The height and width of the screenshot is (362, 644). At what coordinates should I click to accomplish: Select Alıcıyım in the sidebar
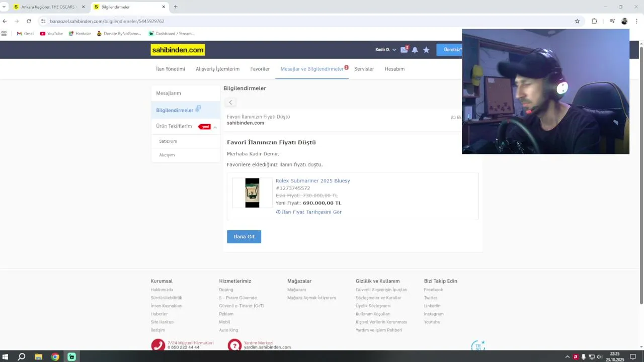(x=186, y=155)
